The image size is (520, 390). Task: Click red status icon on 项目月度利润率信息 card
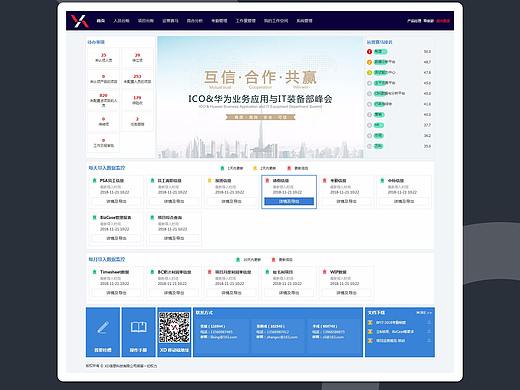pyautogui.click(x=210, y=272)
